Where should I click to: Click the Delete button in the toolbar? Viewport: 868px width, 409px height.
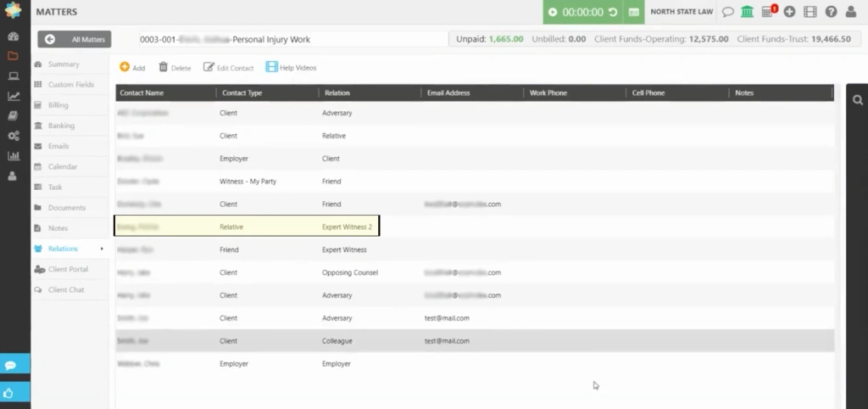coord(175,68)
